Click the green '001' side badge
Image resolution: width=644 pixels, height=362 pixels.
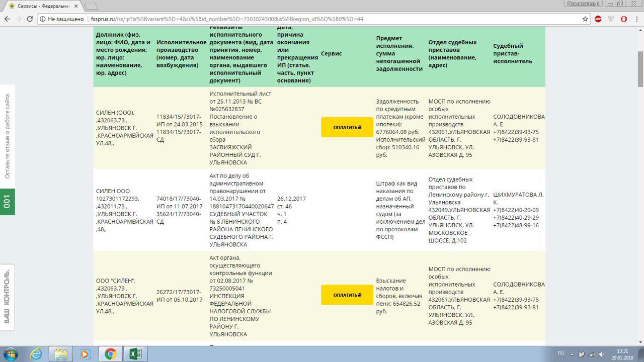pos(7,202)
